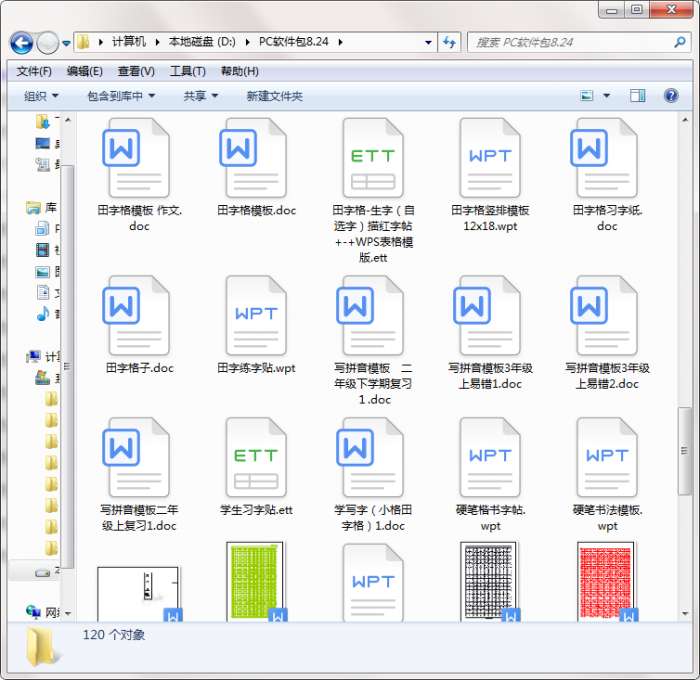Select the red grid template thumbnail

pyautogui.click(x=606, y=580)
